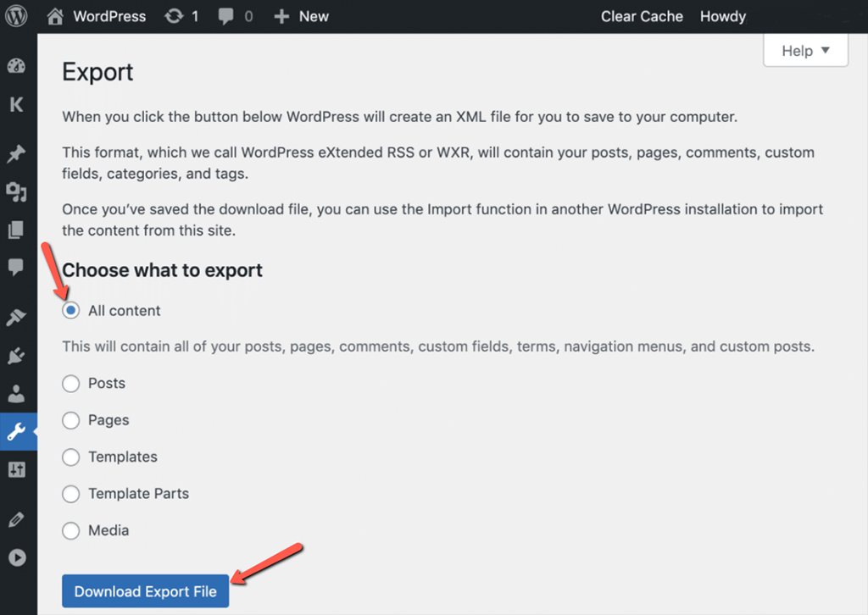Expand the update notifications counter
The width and height of the screenshot is (868, 615).
tap(181, 15)
